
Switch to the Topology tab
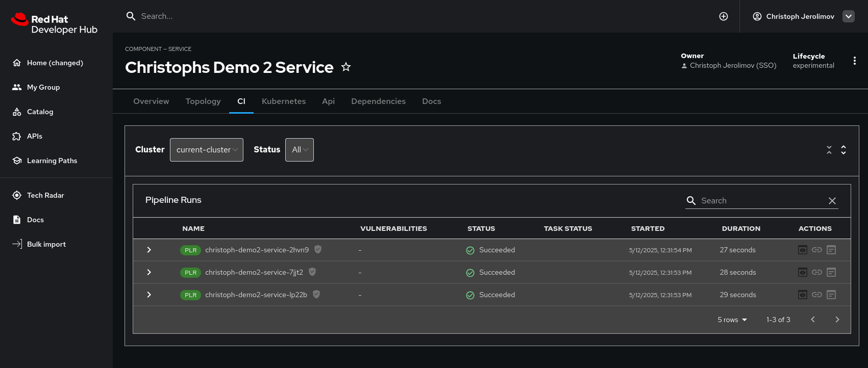(203, 101)
